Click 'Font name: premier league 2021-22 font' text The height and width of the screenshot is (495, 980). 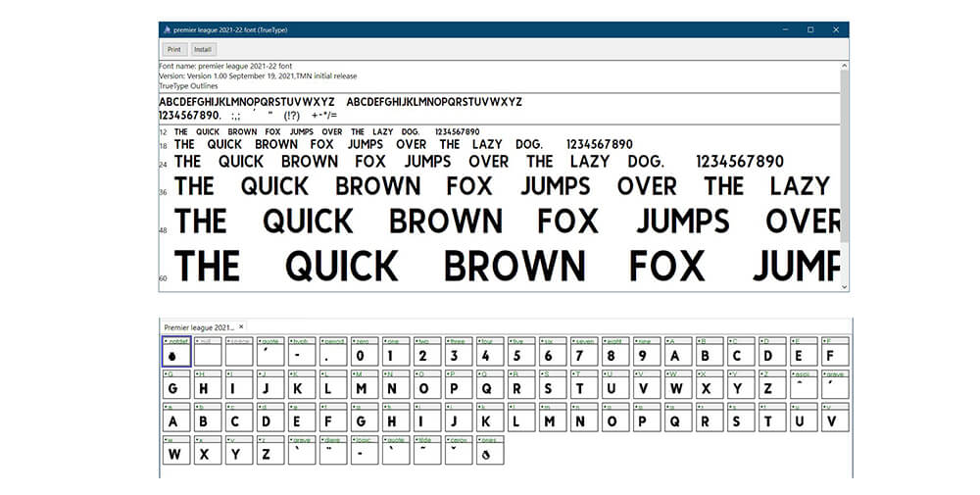pyautogui.click(x=225, y=66)
